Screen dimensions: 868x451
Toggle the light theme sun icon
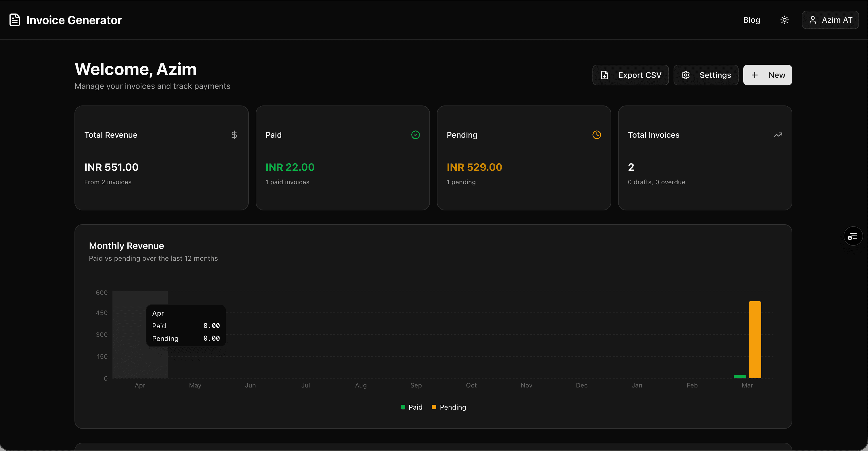click(784, 20)
